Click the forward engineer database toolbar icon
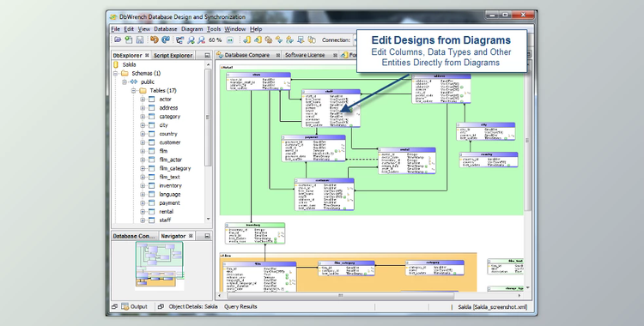 (x=258, y=39)
